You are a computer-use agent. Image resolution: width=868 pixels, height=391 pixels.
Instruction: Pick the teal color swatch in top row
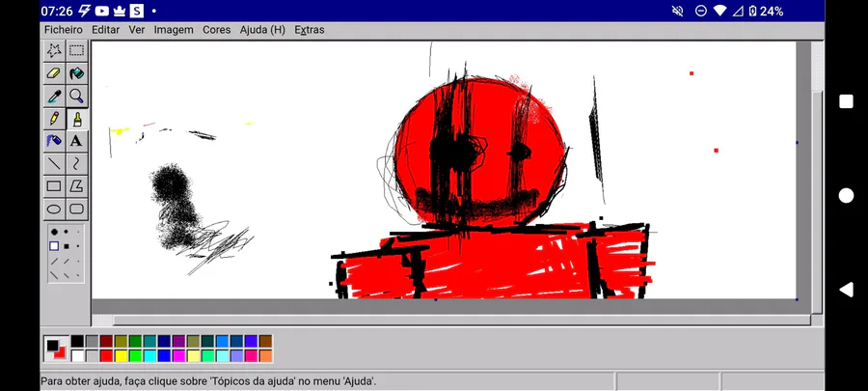tap(149, 341)
